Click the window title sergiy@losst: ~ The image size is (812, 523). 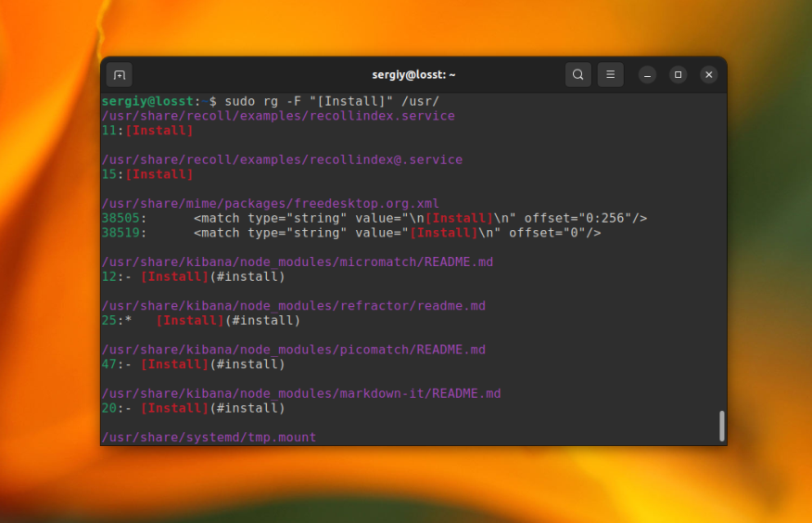click(x=413, y=75)
